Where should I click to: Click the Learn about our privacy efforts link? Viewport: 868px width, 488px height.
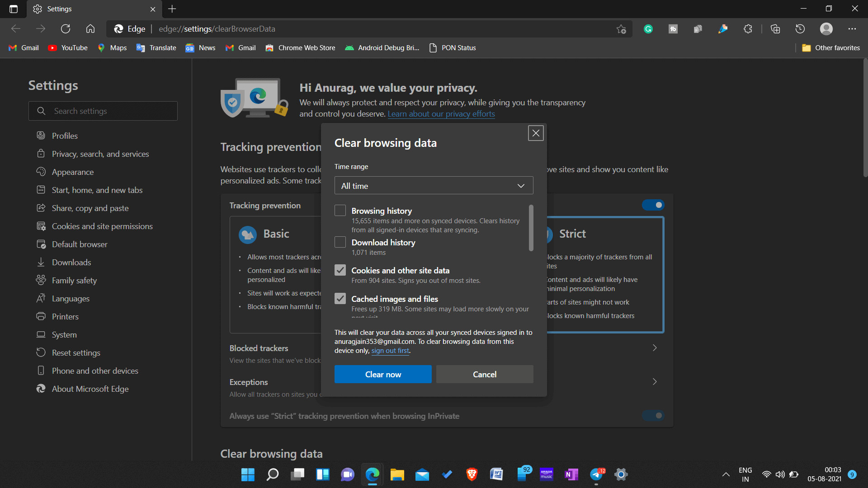coord(441,114)
